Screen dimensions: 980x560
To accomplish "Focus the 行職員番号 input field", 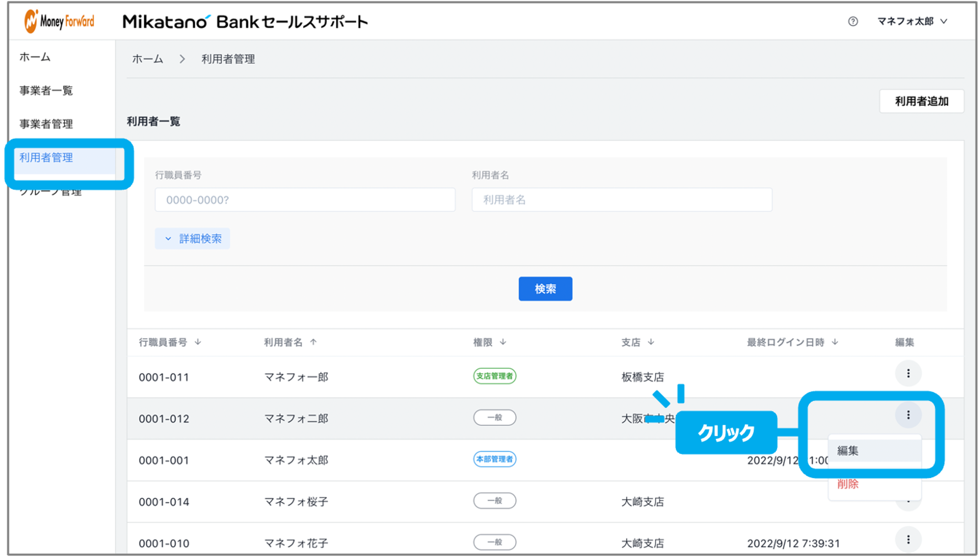I will 305,200.
